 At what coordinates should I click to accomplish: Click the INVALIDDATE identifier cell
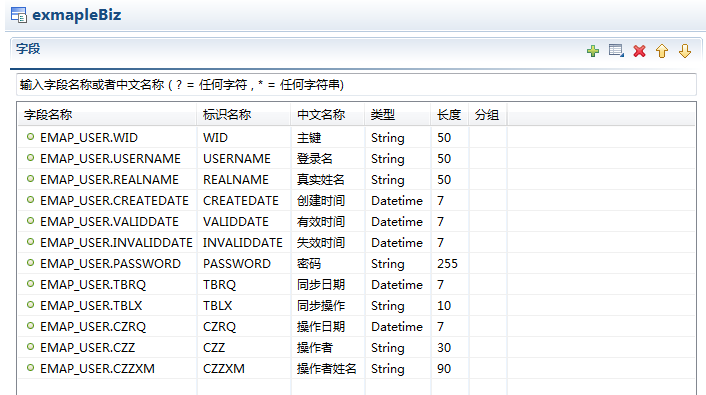point(243,243)
